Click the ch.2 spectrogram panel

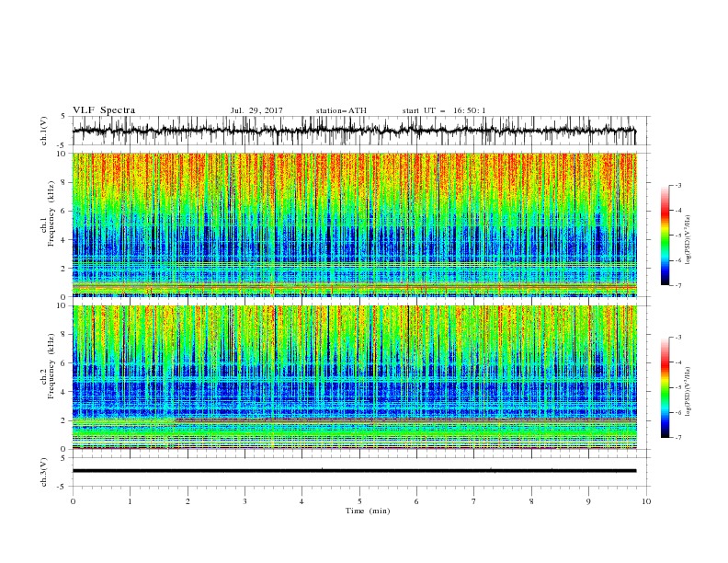pos(354,377)
